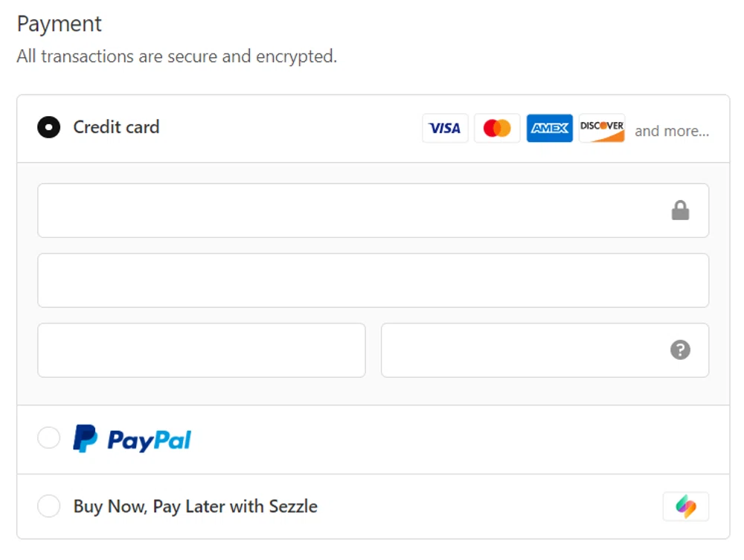Click the lock icon in the card number field
Screen dimensions: 744x560
point(681,210)
